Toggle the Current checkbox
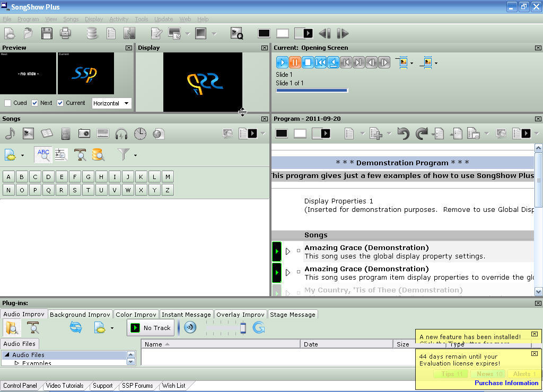The image size is (543, 392). pos(60,103)
